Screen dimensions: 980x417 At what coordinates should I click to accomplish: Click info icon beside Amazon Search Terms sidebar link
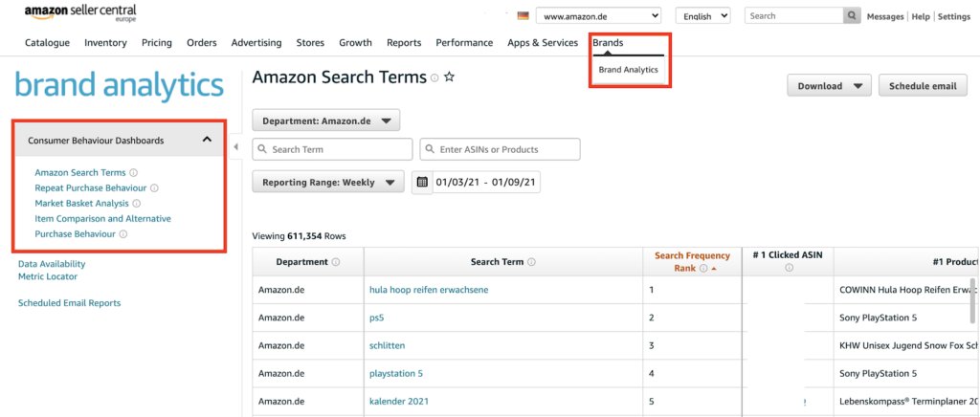(x=134, y=173)
